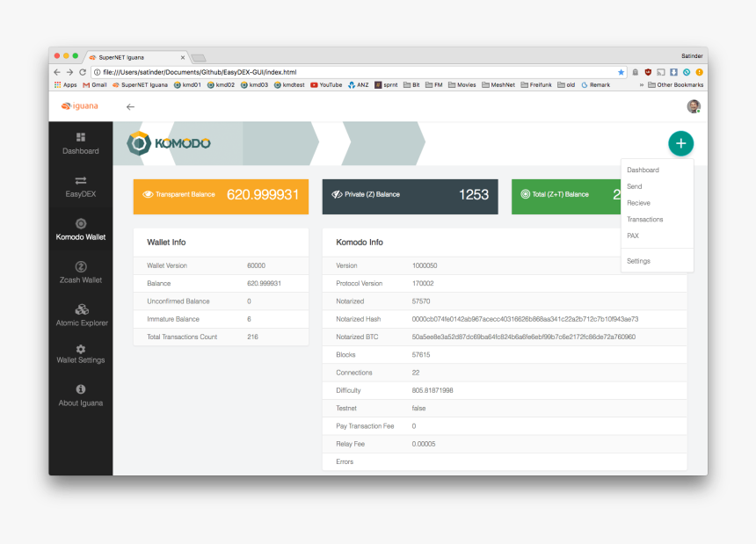Open Settings from the popup menu
Screen dimensions: 756x544
point(638,261)
